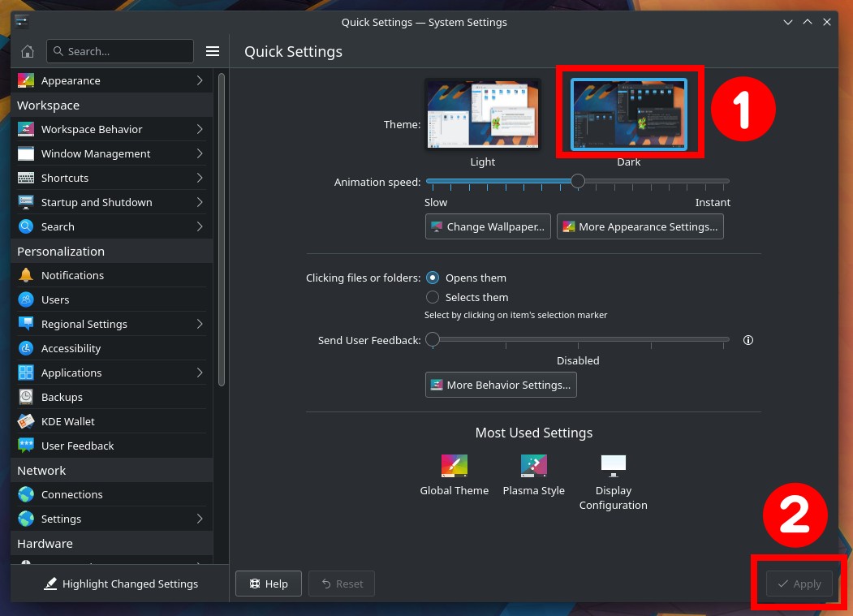Click the Shortcuts keyboard icon
The image size is (853, 616).
point(26,178)
